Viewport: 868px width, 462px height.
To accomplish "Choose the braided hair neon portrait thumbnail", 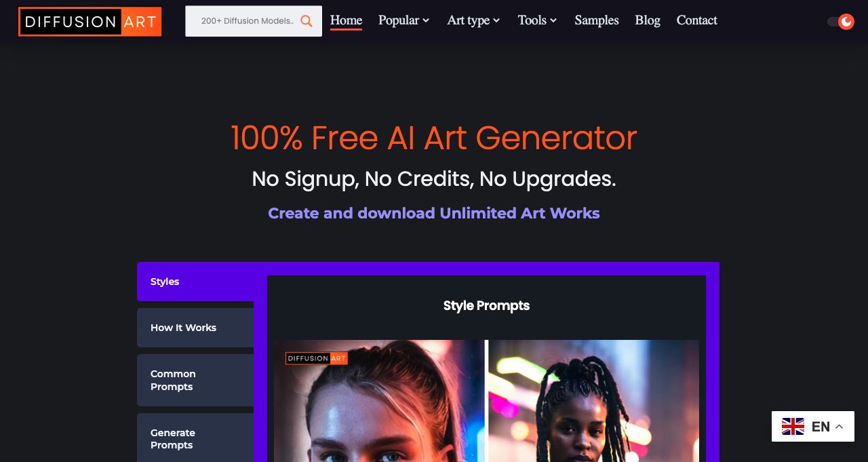I will click(593, 401).
